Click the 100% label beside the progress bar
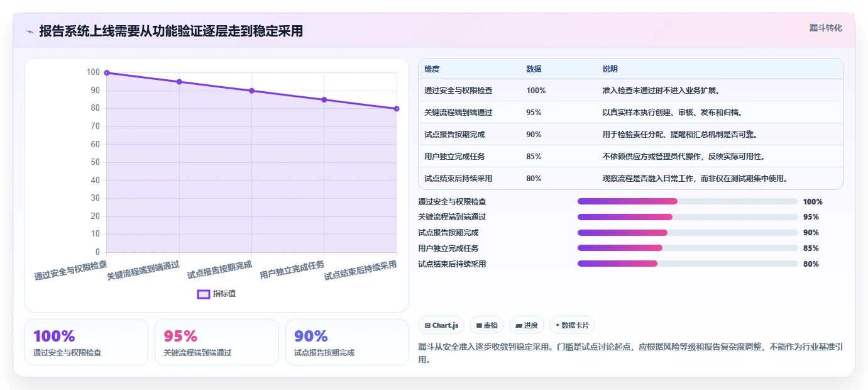 pos(813,202)
